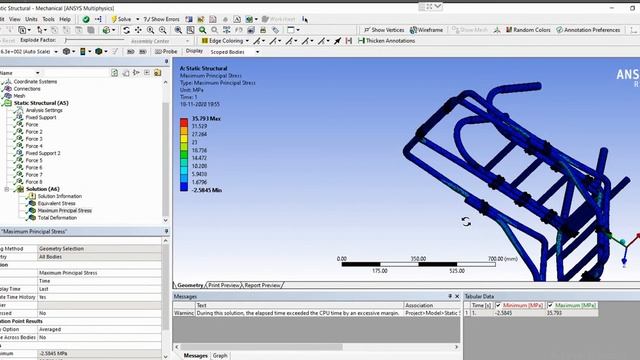Click the Random Colors button
The height and width of the screenshot is (360, 640).
528,30
